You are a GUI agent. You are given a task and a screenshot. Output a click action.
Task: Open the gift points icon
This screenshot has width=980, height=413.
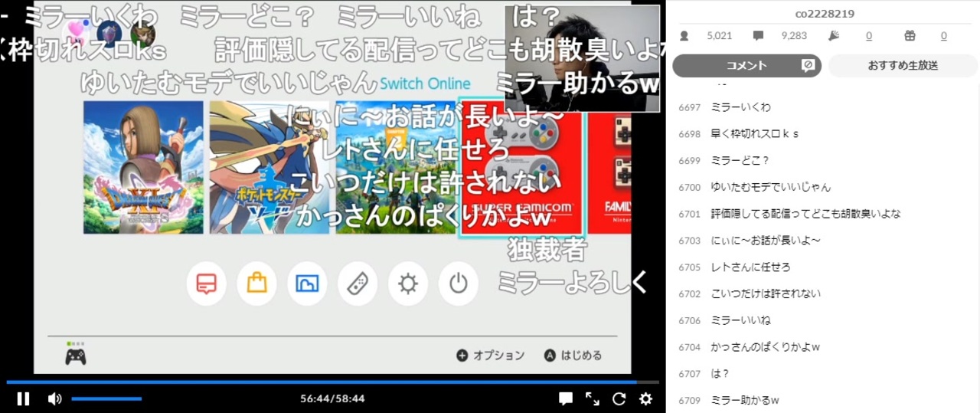click(x=910, y=35)
